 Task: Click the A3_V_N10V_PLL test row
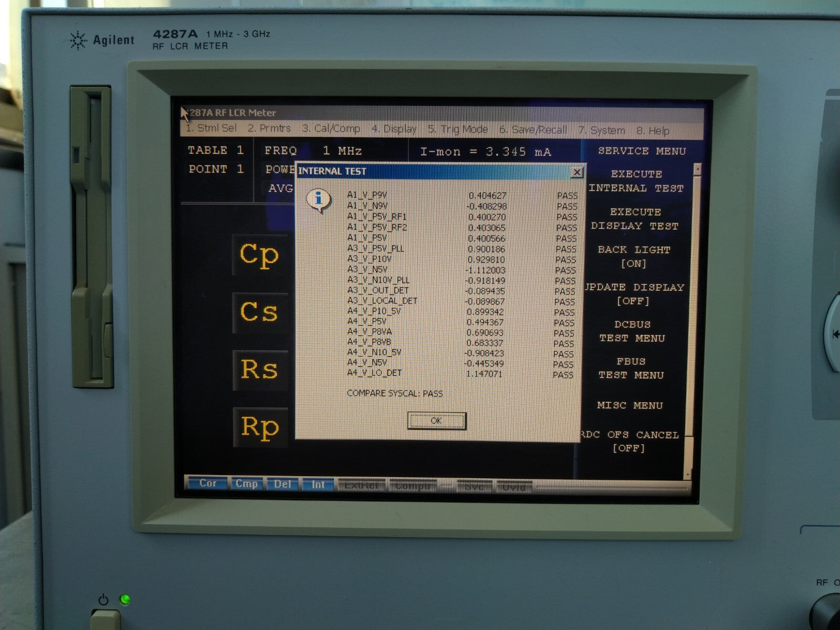point(461,280)
